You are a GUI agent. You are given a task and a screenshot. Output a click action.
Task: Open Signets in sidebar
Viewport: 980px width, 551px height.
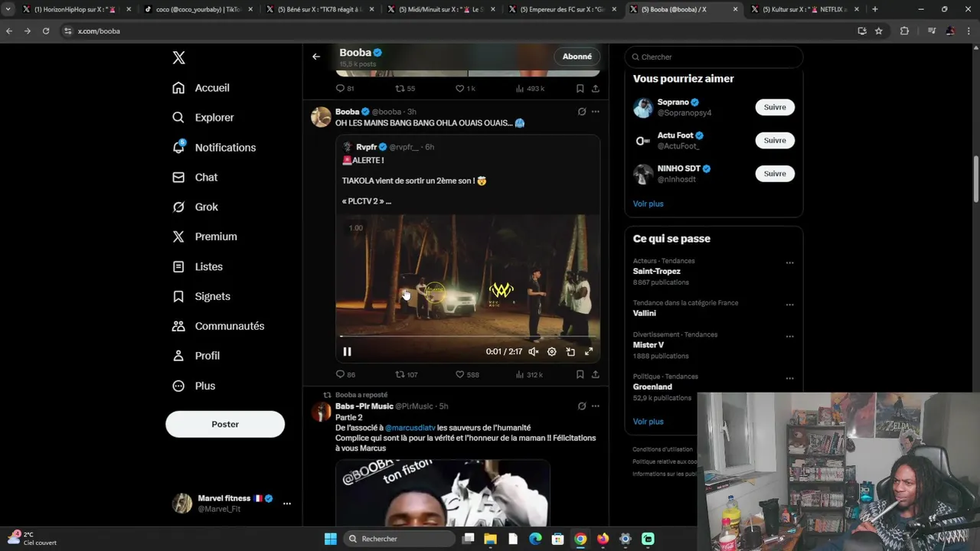201,296
